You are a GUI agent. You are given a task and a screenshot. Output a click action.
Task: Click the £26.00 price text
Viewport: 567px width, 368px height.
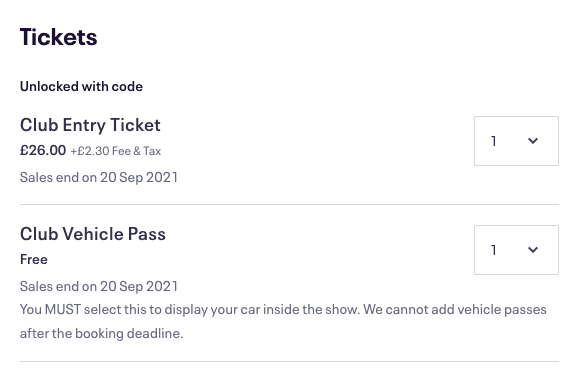(x=43, y=150)
